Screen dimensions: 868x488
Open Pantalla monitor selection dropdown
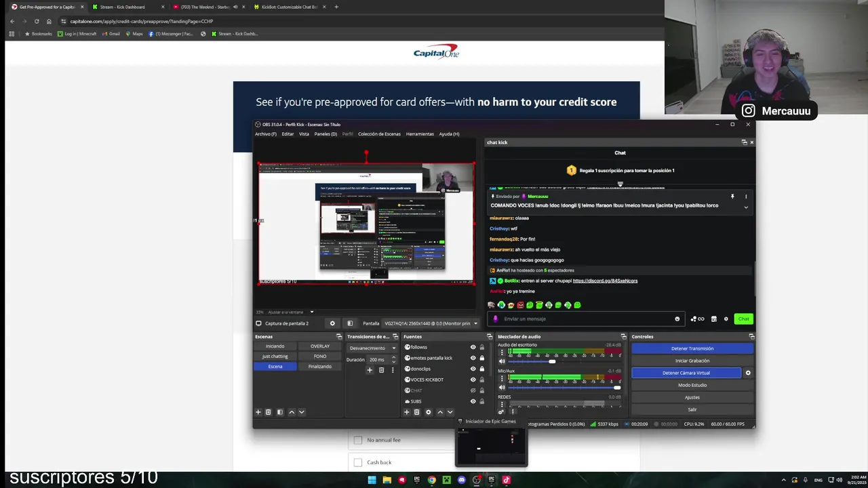tap(430, 323)
